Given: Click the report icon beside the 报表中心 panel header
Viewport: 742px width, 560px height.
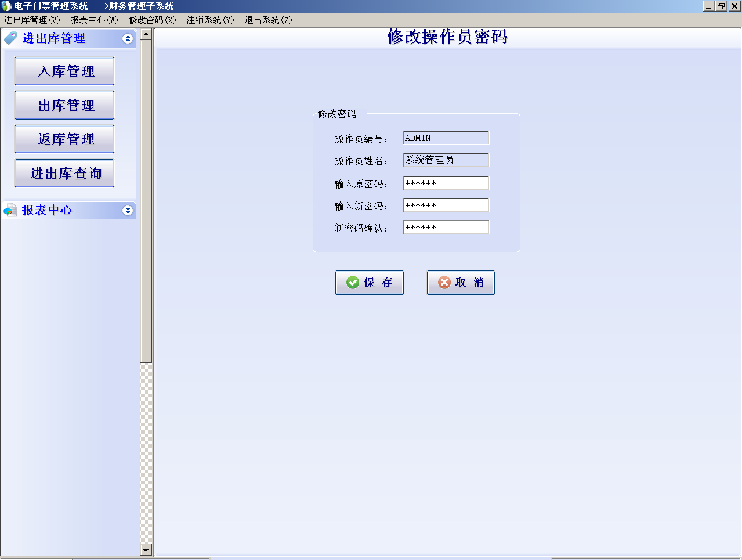Looking at the screenshot, I should (x=9, y=210).
